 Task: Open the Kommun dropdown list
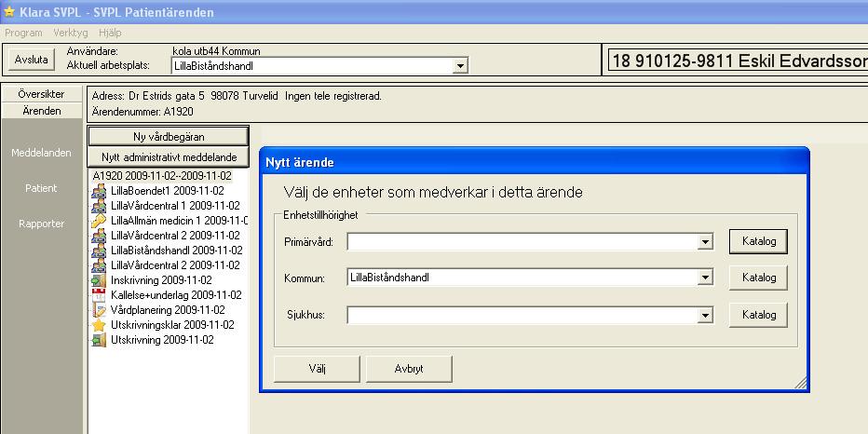click(x=705, y=278)
